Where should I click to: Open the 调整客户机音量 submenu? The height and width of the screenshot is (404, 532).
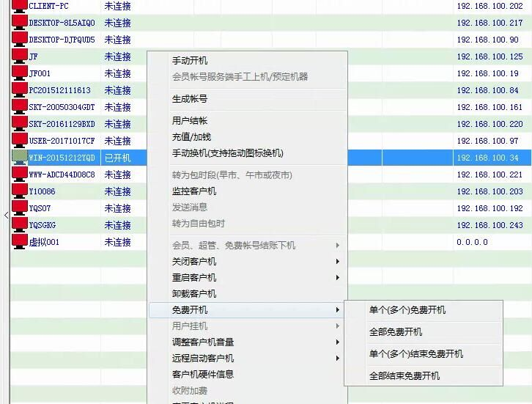point(203,342)
